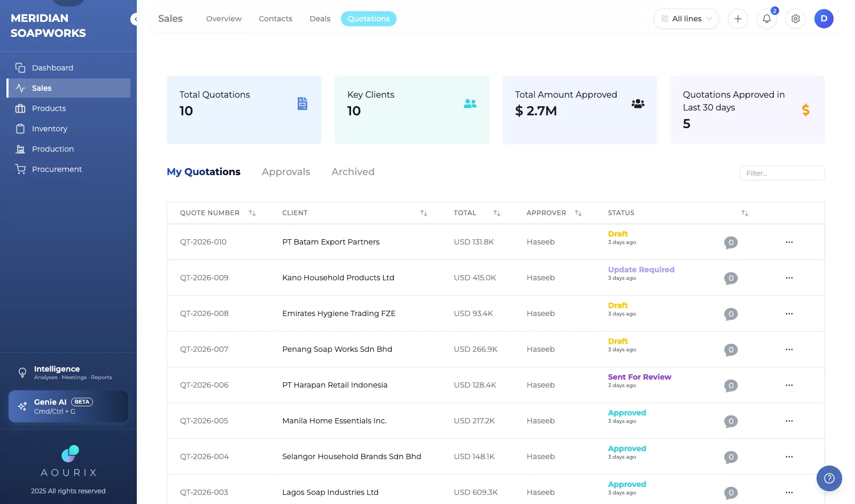Viewport: 855px width, 504px height.
Task: Sort by Total column
Action: coord(497,213)
